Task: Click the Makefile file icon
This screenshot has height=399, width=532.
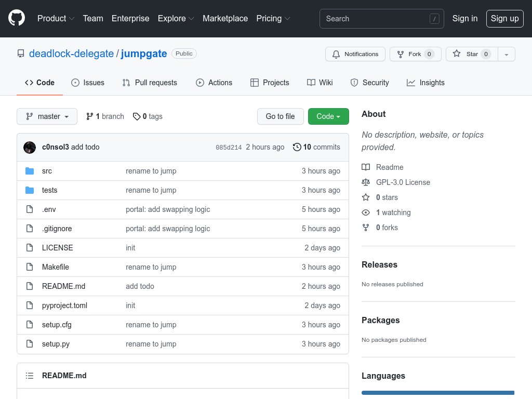Action: (x=30, y=267)
